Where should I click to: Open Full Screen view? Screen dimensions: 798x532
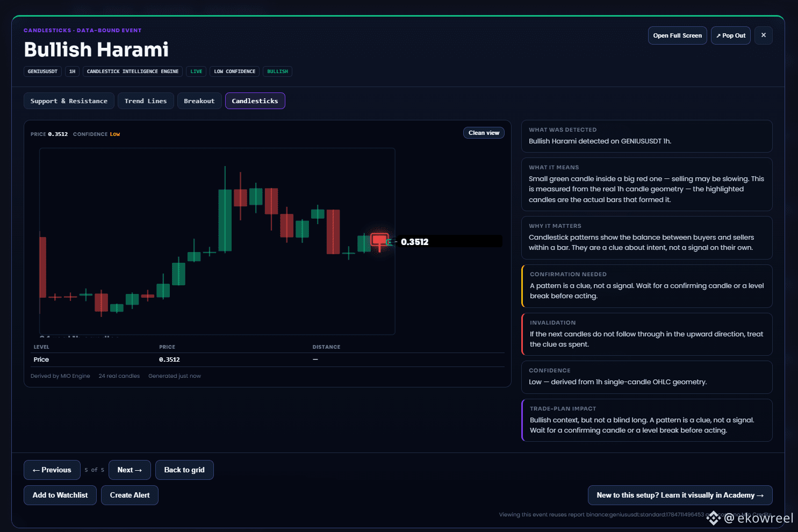click(x=677, y=35)
